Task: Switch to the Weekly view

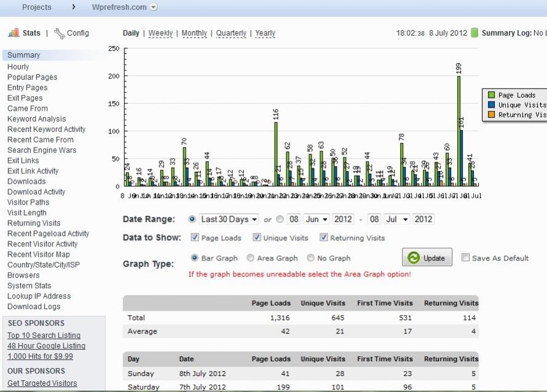Action: pos(160,33)
